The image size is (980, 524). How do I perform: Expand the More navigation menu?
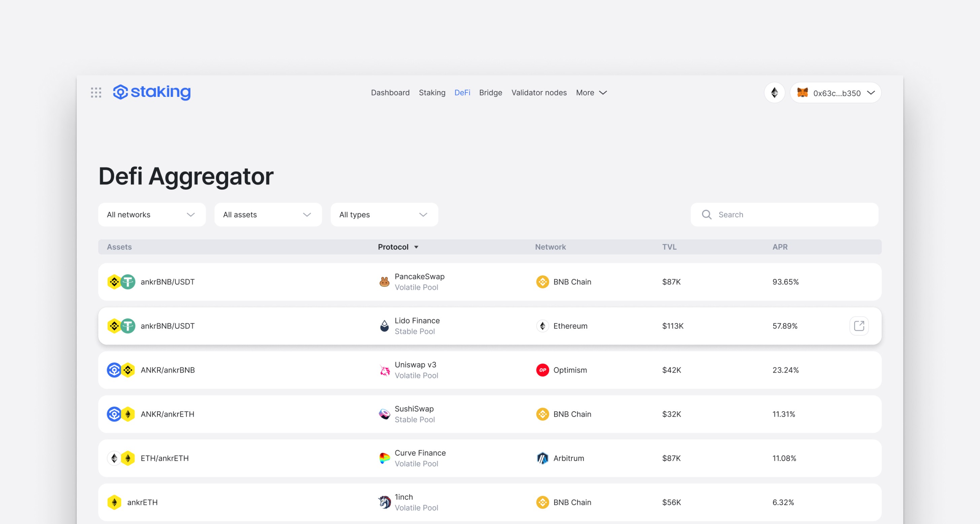(x=591, y=93)
